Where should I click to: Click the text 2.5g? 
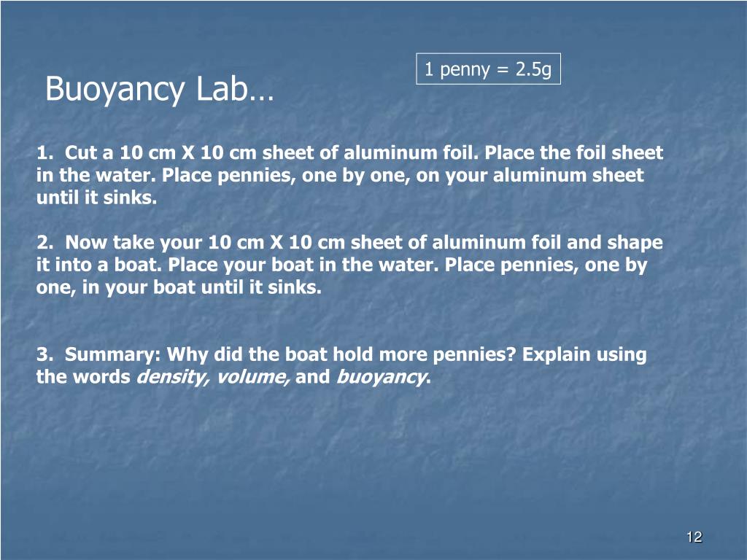click(x=533, y=70)
